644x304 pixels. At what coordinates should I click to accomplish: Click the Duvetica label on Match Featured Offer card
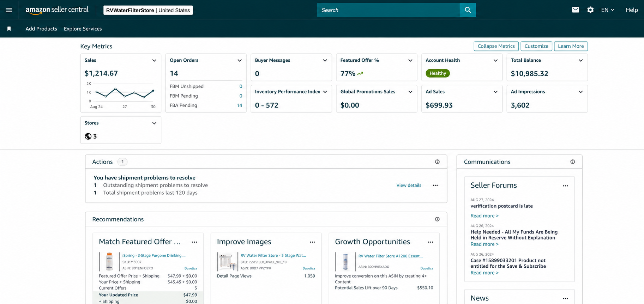pyautogui.click(x=191, y=268)
